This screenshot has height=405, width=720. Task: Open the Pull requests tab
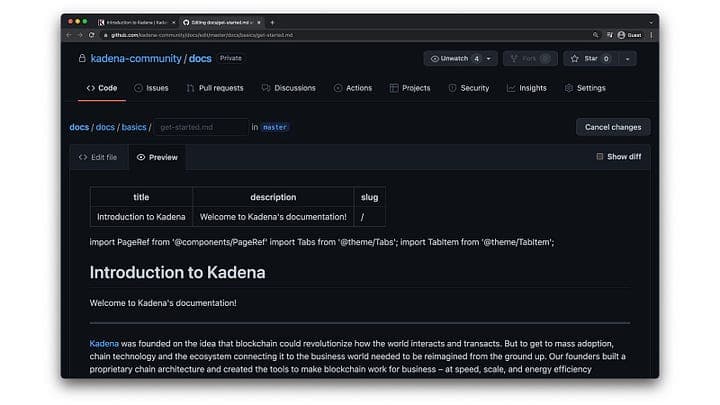tap(215, 88)
